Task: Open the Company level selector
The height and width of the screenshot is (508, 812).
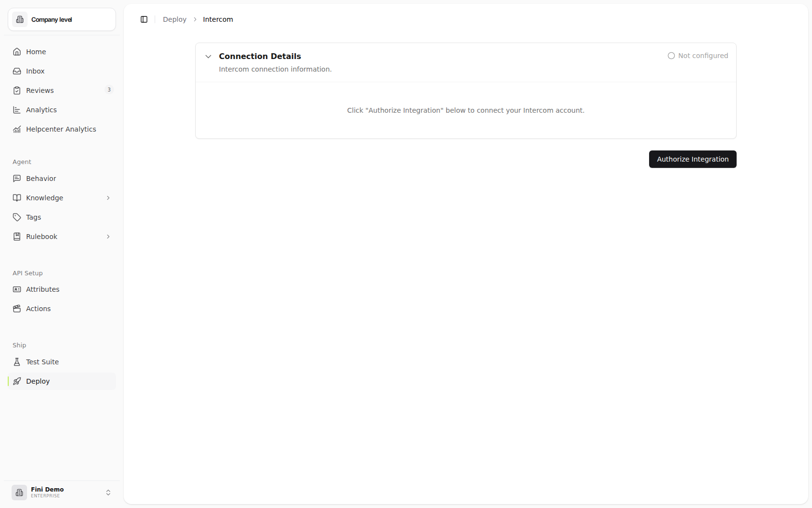Action: [x=62, y=19]
